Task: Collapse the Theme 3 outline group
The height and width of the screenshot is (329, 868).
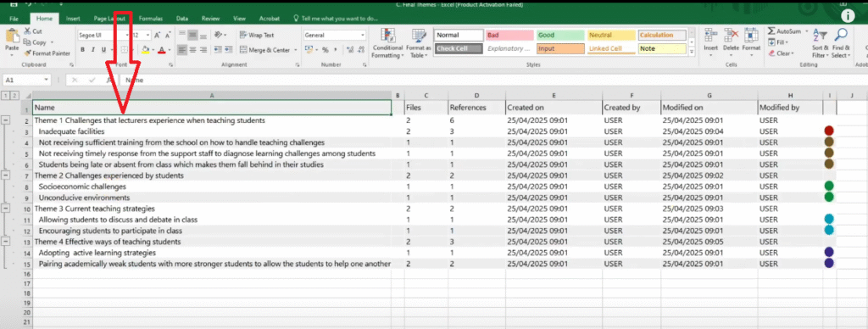Action: pos(6,209)
